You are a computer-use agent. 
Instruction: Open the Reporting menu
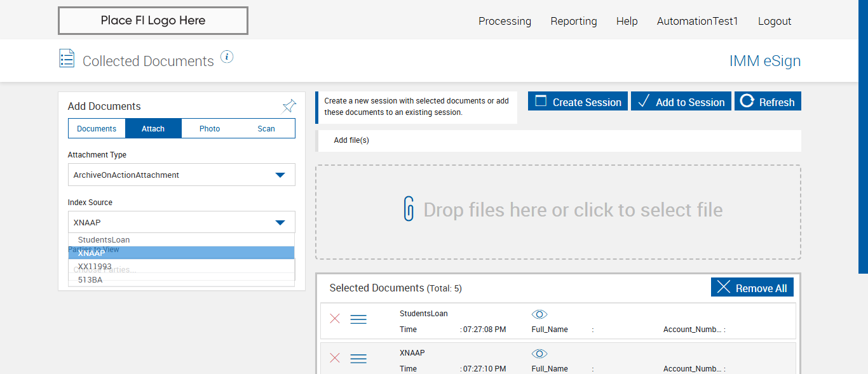pyautogui.click(x=573, y=21)
